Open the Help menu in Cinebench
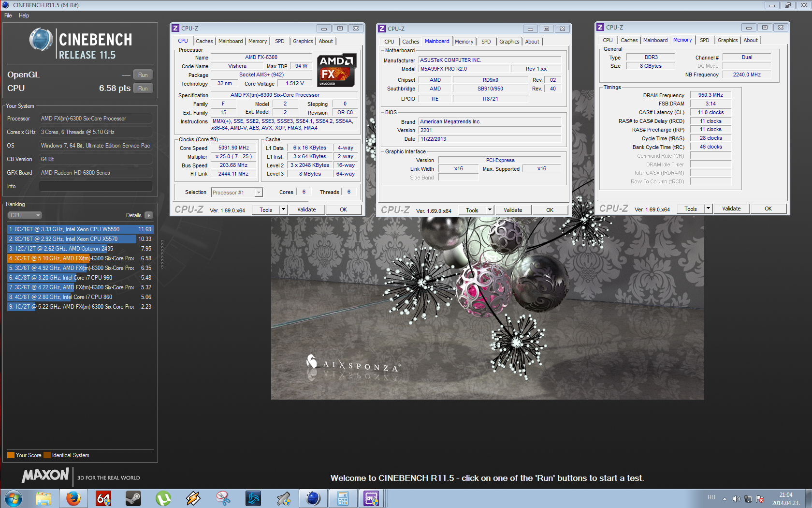The width and height of the screenshot is (812, 508). click(x=24, y=15)
